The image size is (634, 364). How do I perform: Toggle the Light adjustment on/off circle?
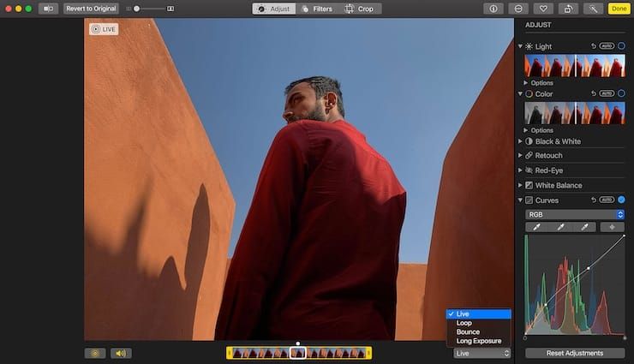click(621, 46)
